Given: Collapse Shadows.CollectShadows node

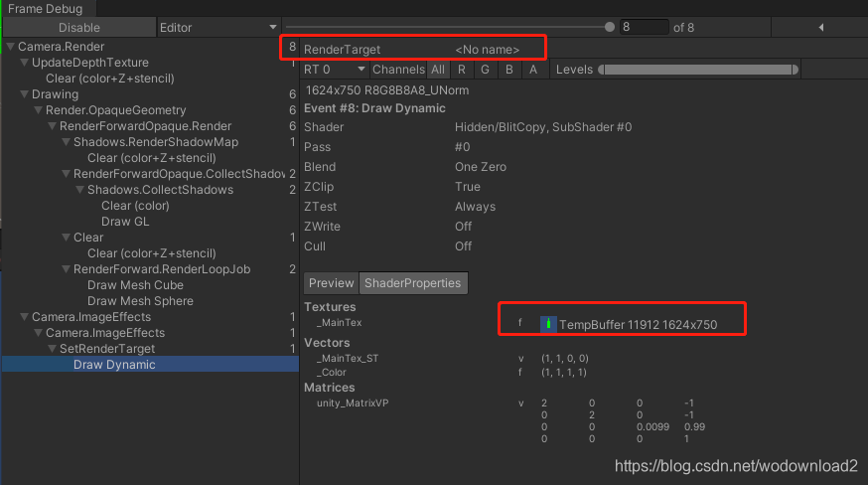Looking at the screenshot, I should pyautogui.click(x=79, y=190).
